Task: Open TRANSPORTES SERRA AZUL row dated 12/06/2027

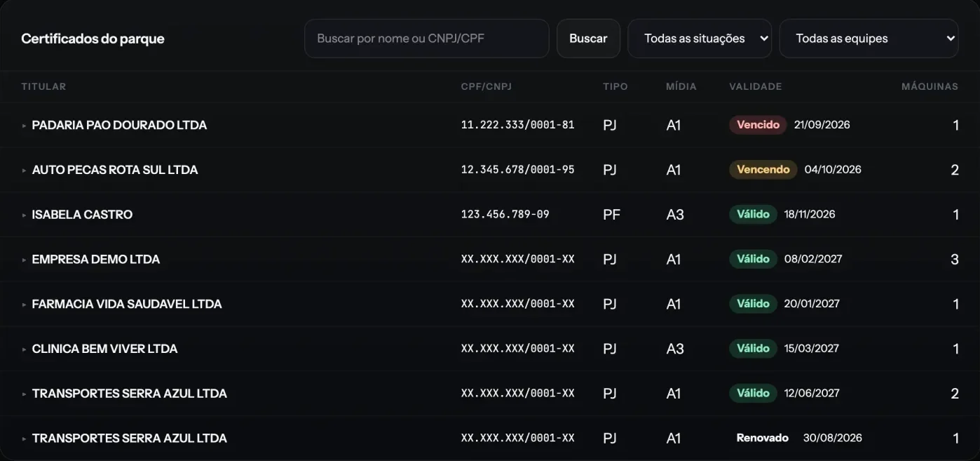Action: coord(490,394)
